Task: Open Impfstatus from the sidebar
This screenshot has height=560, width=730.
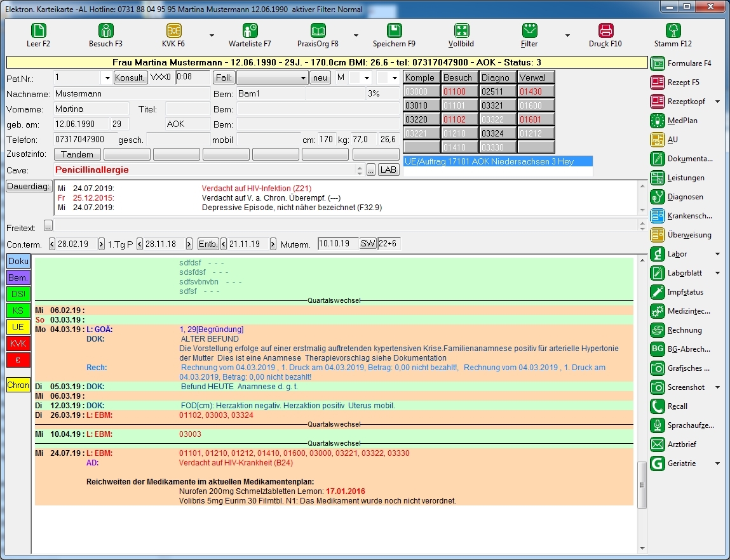Action: [658, 292]
